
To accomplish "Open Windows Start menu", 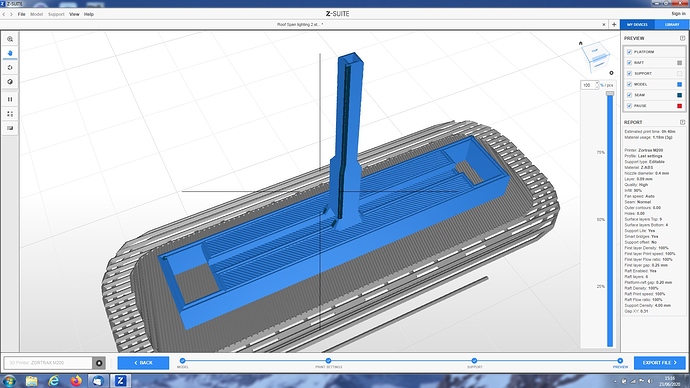I will point(9,381).
